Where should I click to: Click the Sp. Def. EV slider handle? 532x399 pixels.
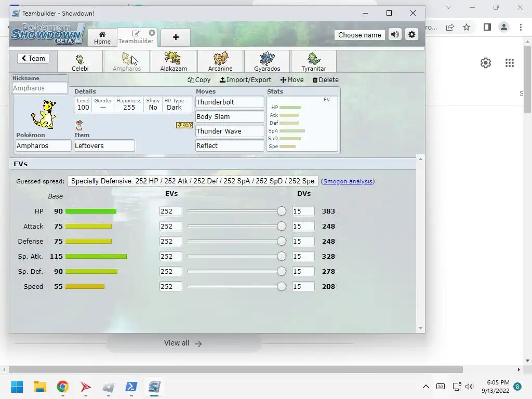coord(281,271)
